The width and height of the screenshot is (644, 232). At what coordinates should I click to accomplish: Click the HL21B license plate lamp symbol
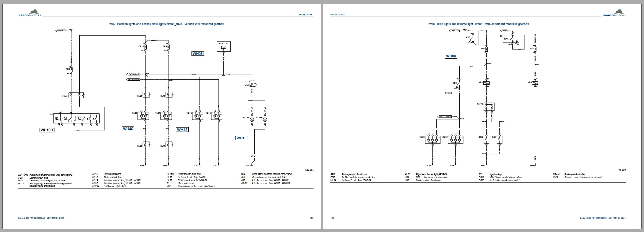click(265, 120)
